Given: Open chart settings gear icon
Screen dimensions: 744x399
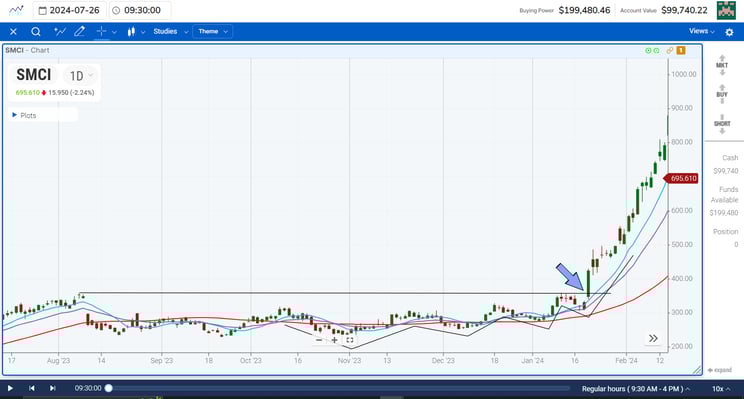Looking at the screenshot, I should [x=729, y=32].
